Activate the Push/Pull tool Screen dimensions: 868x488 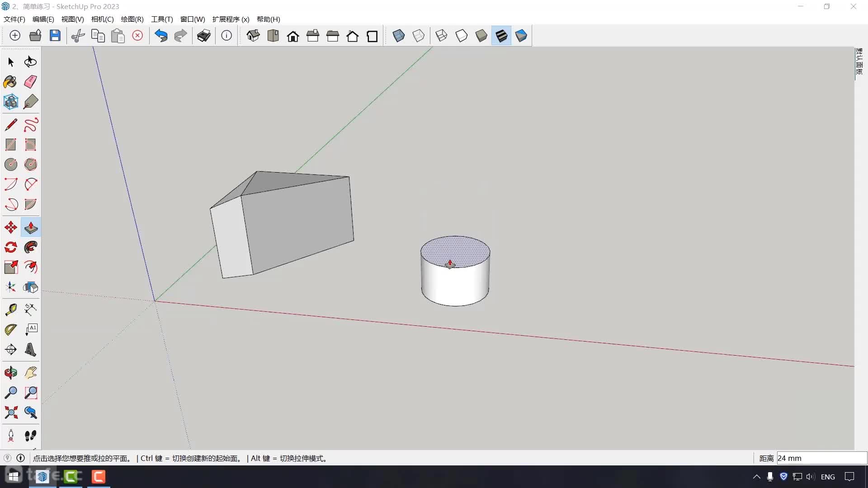[31, 227]
